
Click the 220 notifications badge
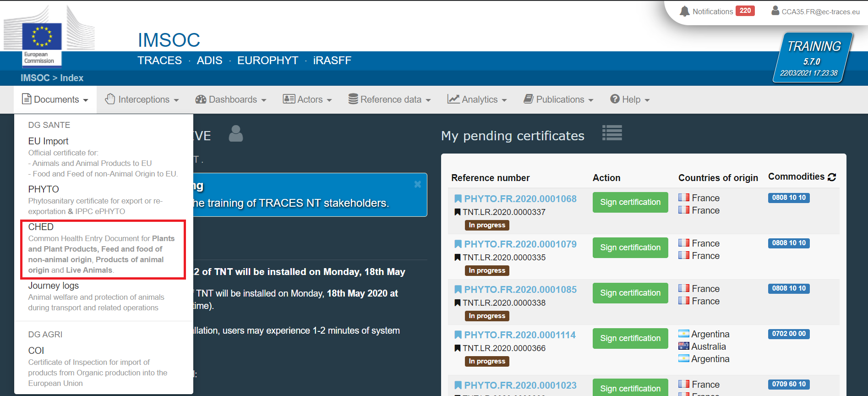tap(745, 11)
